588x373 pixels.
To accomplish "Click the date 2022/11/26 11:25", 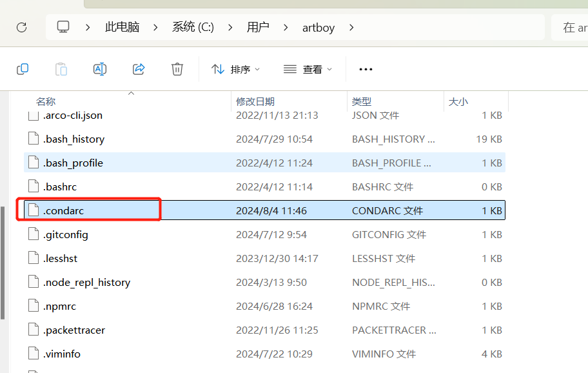I will [277, 330].
